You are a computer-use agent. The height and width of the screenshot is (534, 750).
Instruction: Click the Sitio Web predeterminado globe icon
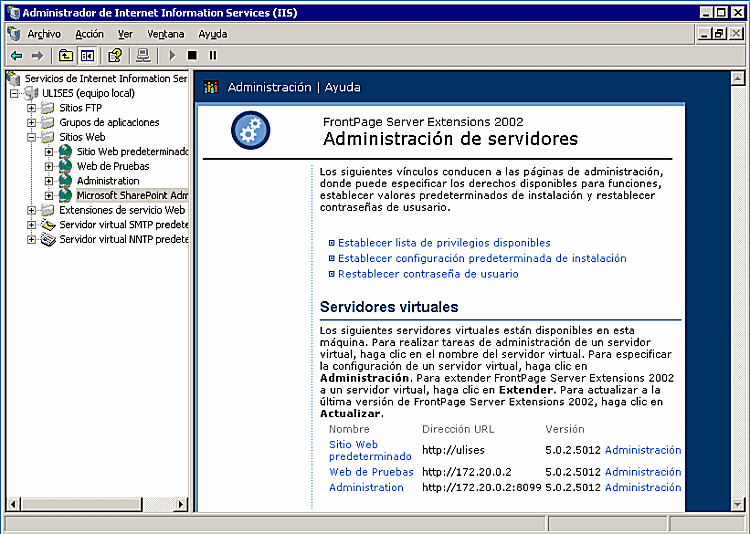[65, 152]
